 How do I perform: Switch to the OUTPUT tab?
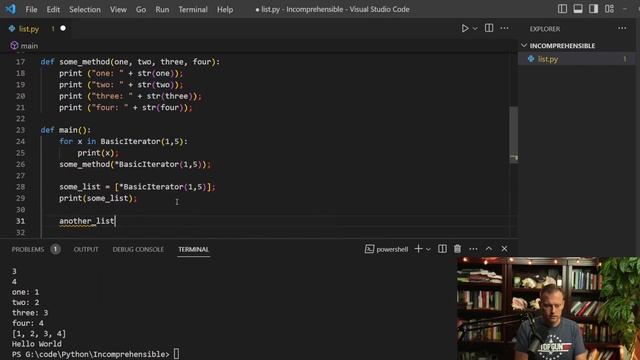86,249
